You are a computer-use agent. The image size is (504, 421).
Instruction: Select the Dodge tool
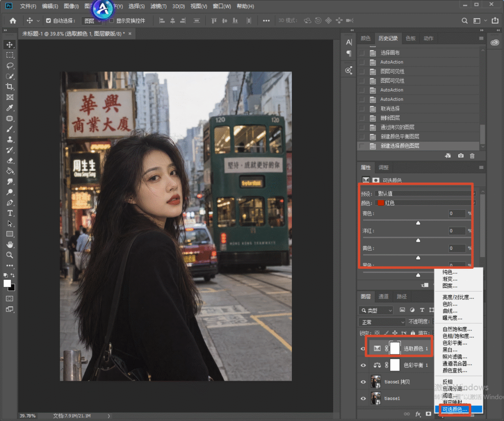tap(10, 192)
